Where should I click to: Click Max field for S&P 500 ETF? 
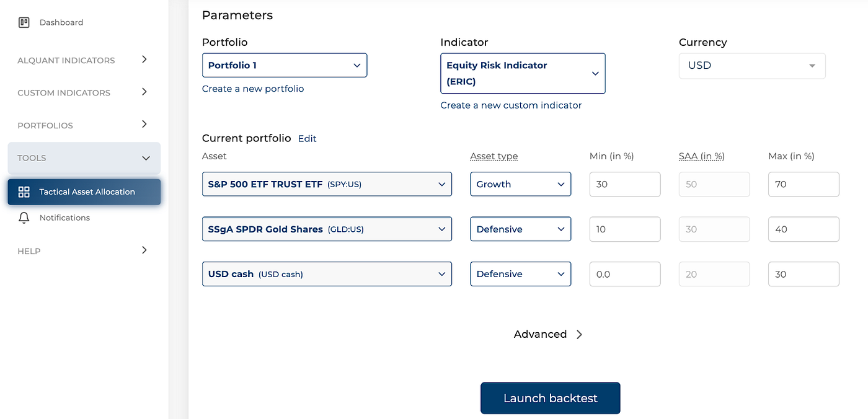[x=804, y=184]
